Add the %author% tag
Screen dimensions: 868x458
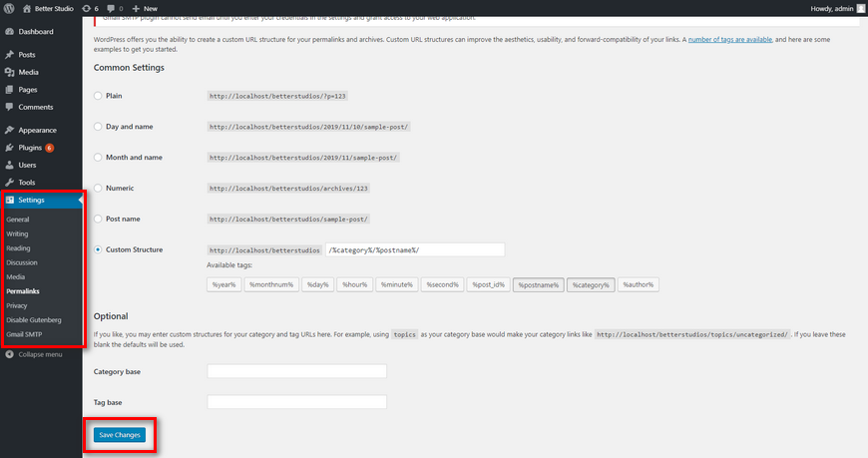tap(639, 284)
